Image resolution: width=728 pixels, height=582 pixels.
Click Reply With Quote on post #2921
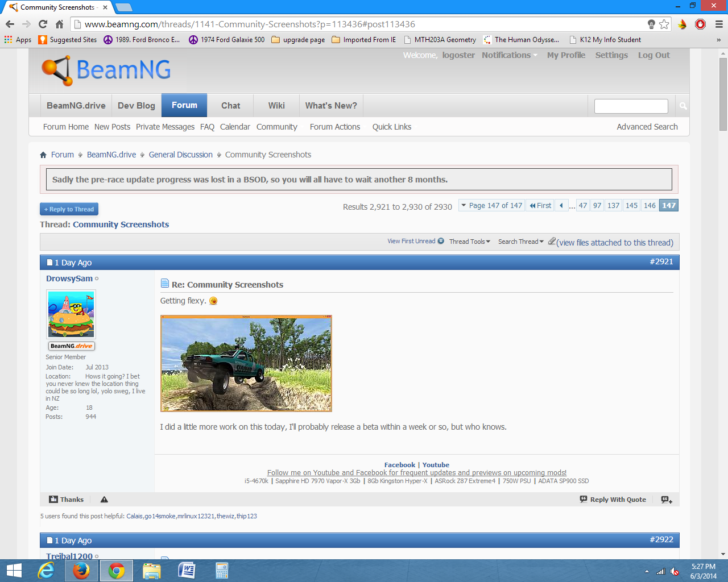point(613,500)
